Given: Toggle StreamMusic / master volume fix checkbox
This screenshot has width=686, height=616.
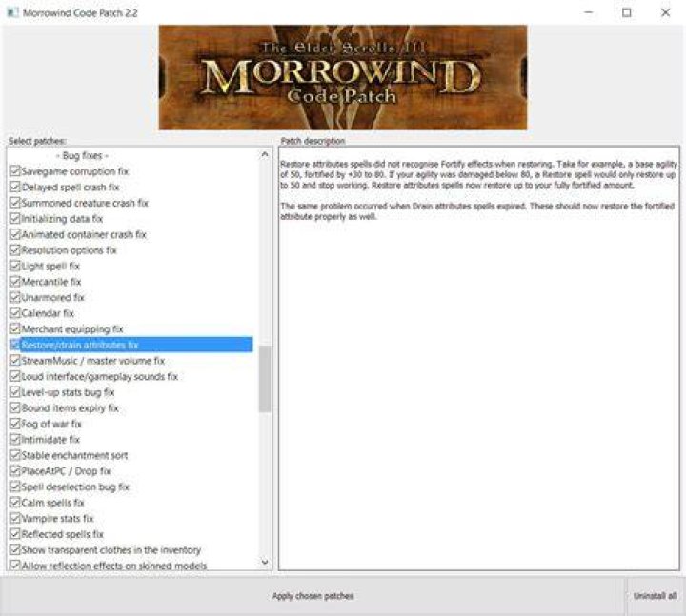Looking at the screenshot, I should [15, 360].
